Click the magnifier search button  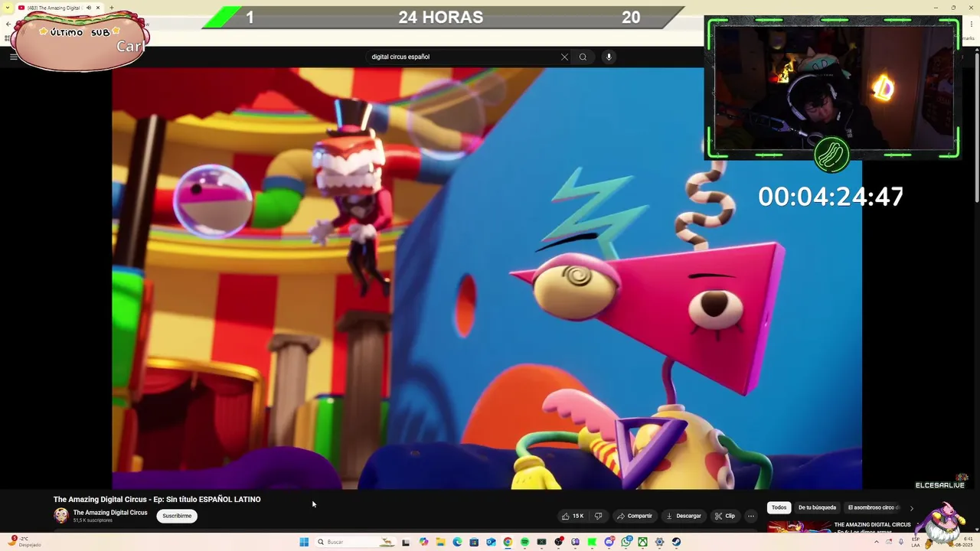[583, 57]
